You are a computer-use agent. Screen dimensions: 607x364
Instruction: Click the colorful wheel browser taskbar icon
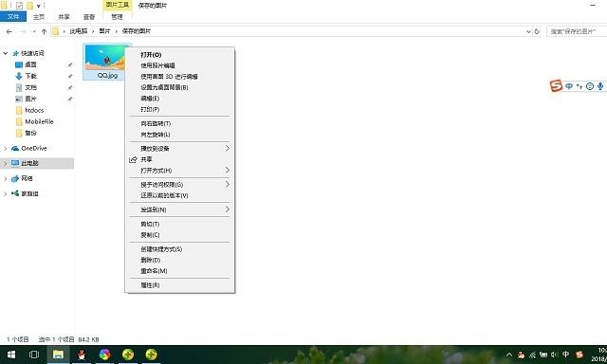104,355
